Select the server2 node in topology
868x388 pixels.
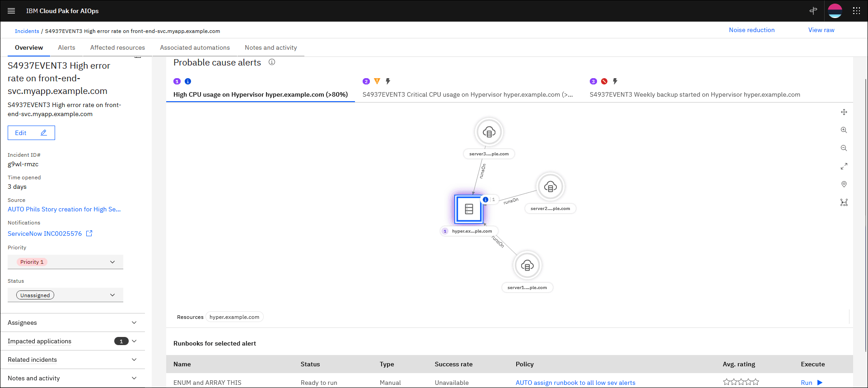[x=550, y=187]
